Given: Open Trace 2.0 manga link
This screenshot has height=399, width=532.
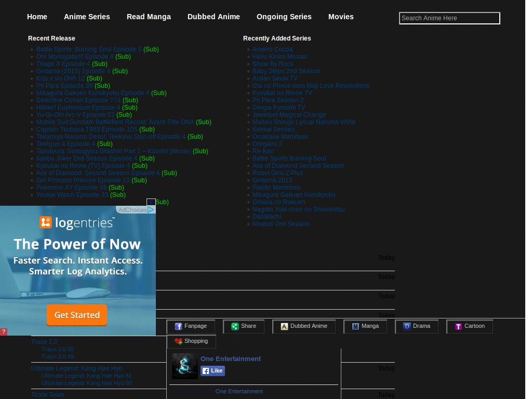Looking at the screenshot, I should click(x=44, y=342).
